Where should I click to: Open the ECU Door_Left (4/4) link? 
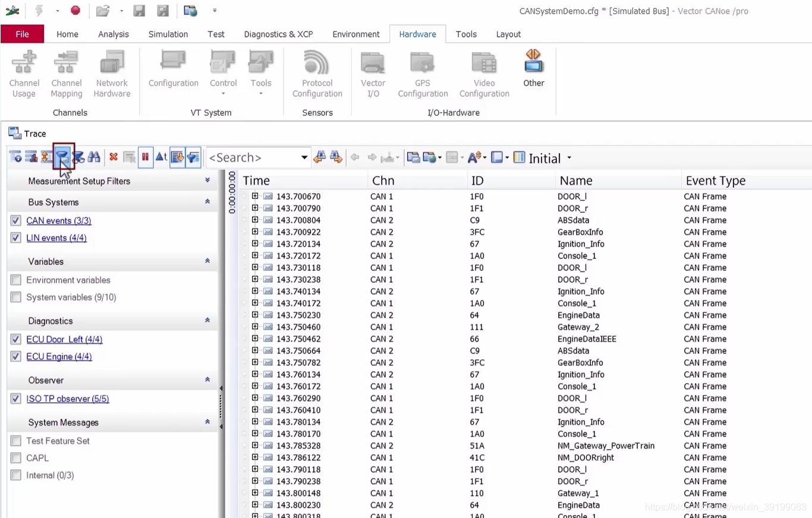pos(64,339)
